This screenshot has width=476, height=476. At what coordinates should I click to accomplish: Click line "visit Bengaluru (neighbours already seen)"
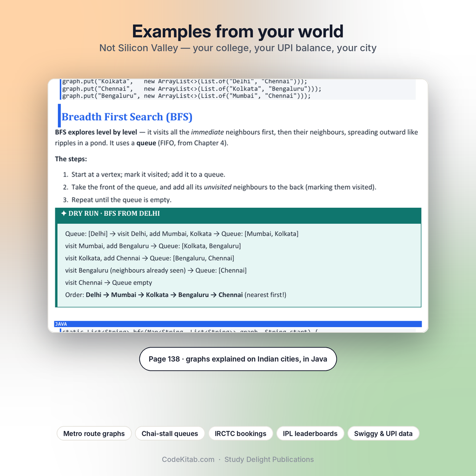click(x=156, y=270)
